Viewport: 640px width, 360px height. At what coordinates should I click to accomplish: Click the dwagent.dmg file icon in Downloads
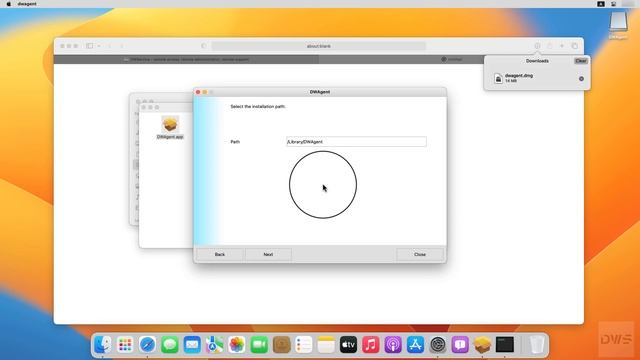pos(498,78)
